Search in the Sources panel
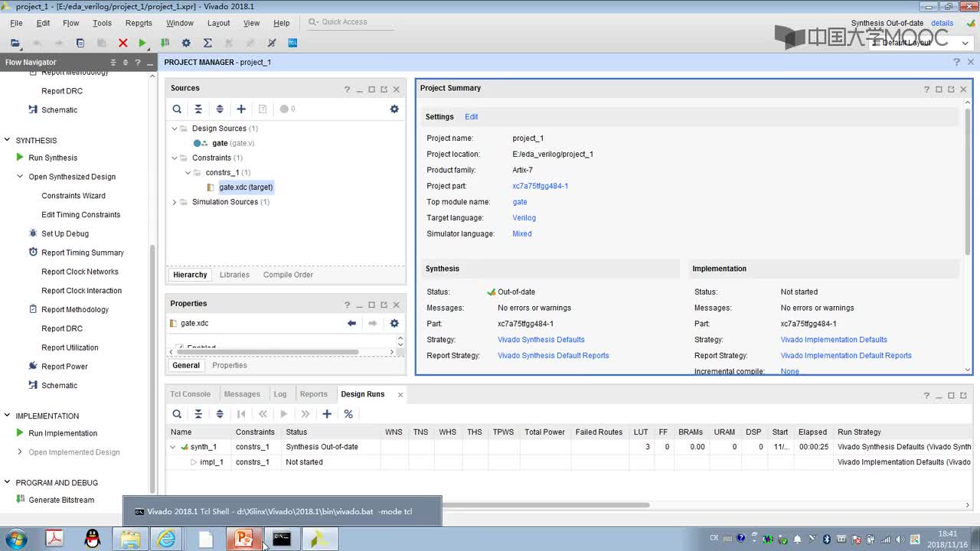Image resolution: width=980 pixels, height=551 pixels. click(177, 109)
